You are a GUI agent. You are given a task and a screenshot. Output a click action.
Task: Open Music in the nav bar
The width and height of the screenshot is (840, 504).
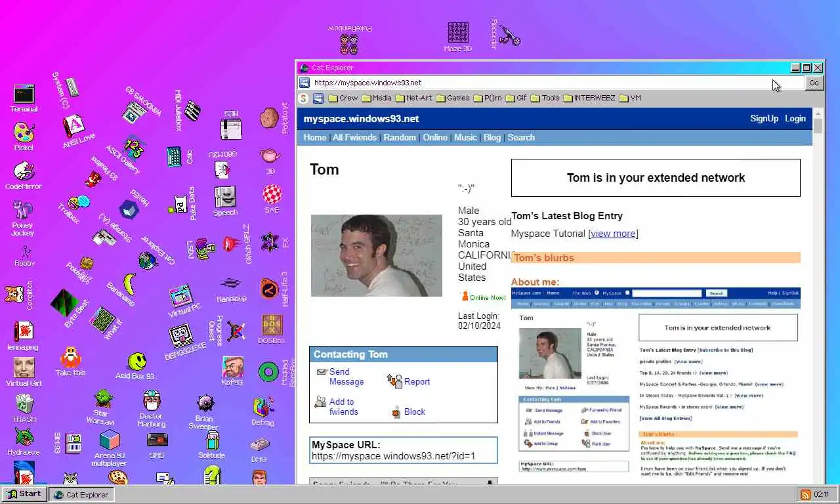click(x=465, y=137)
